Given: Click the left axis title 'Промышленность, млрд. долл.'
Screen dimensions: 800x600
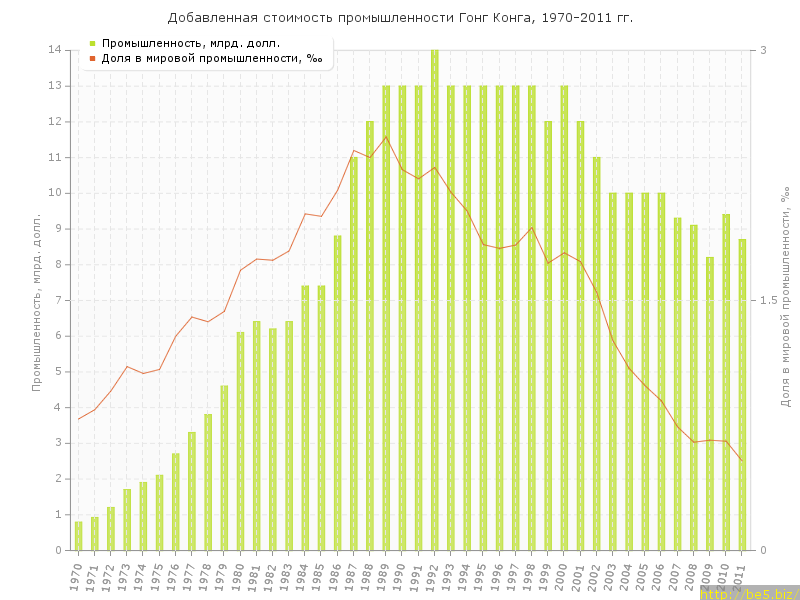Looking at the screenshot, I should [x=37, y=300].
